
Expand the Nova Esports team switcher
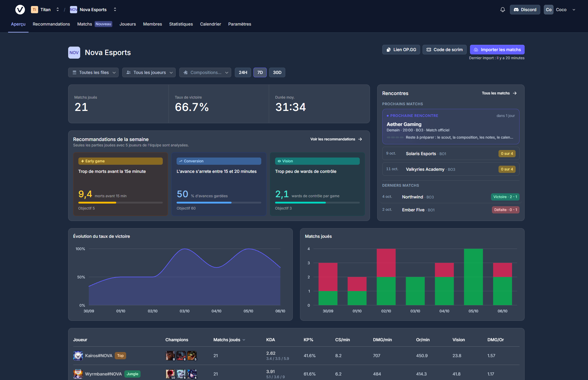tap(115, 10)
